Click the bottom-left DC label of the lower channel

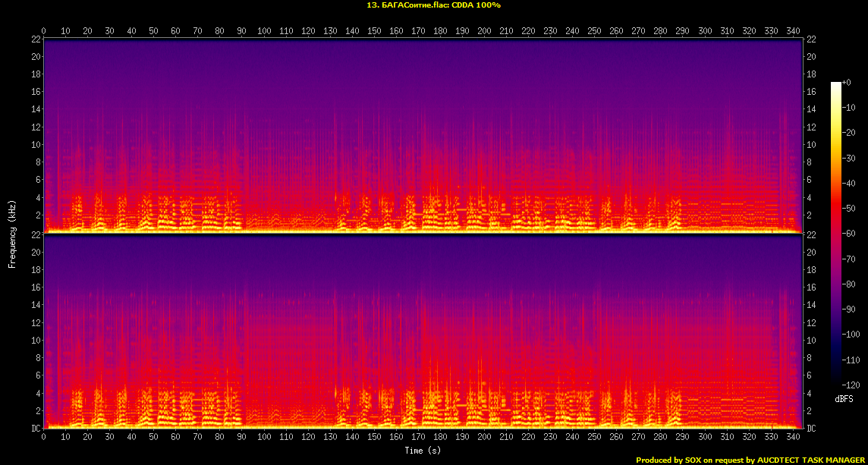36,429
